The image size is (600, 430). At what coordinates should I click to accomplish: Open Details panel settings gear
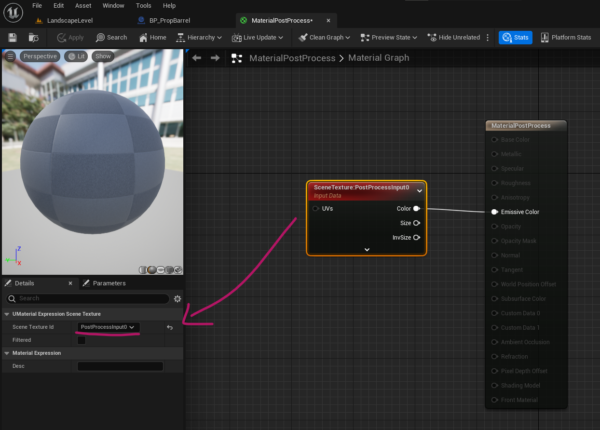pos(178,298)
